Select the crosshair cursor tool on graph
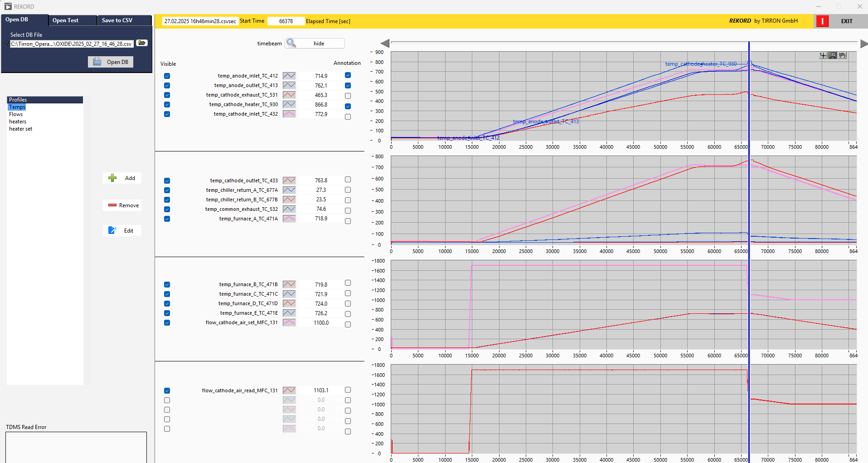This screenshot has height=463, width=868. pos(823,56)
